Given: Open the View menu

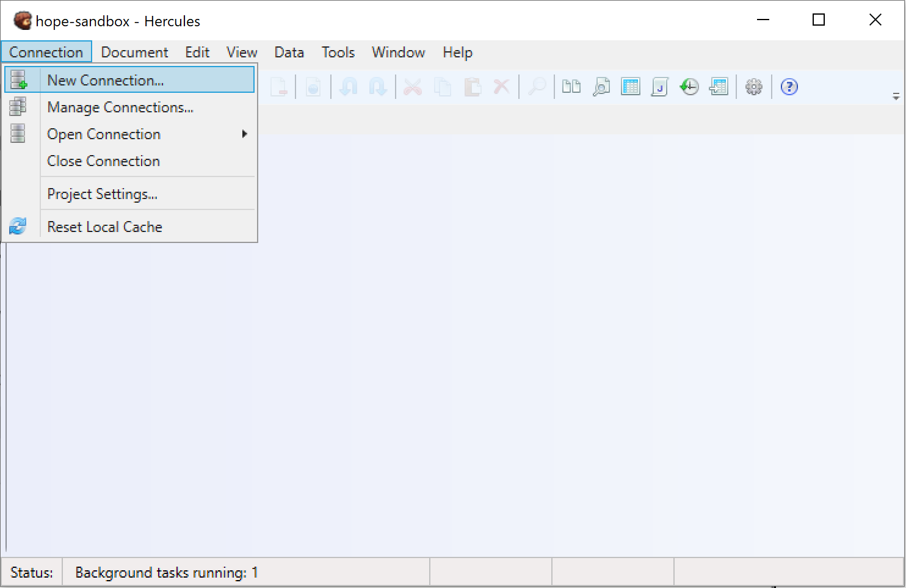Looking at the screenshot, I should click(x=242, y=52).
